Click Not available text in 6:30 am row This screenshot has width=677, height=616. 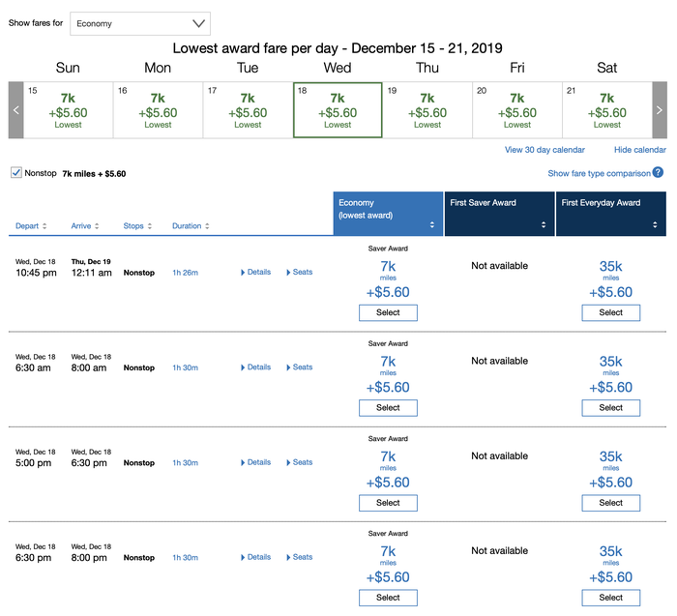500,361
